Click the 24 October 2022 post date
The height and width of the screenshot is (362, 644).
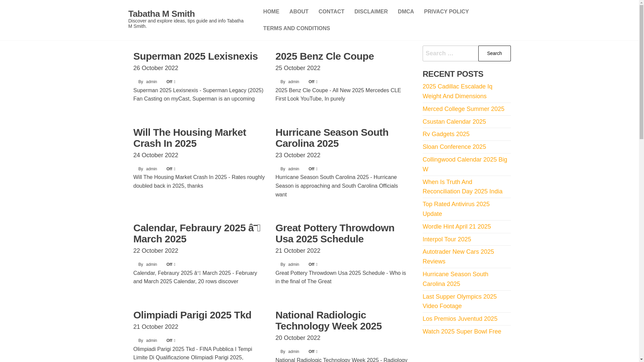(156, 155)
